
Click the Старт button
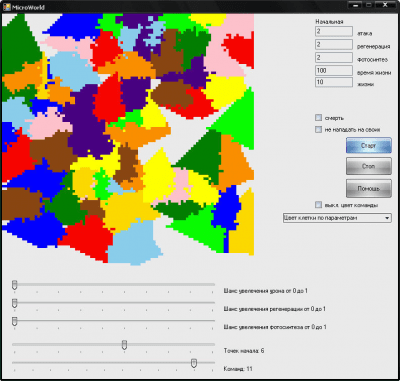coord(369,146)
